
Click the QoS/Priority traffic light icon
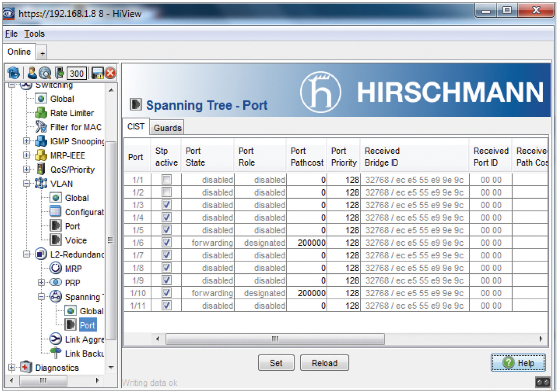coord(41,169)
